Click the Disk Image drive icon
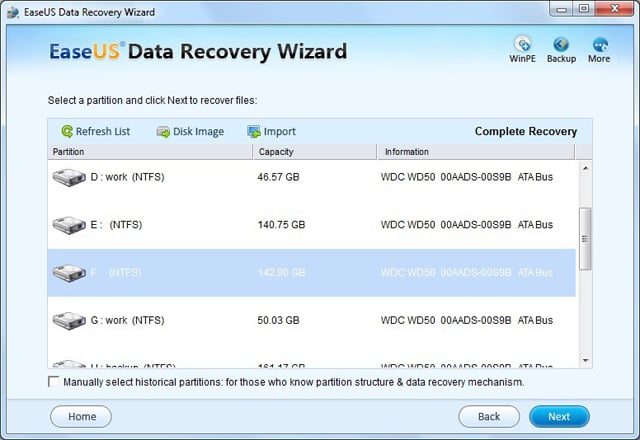This screenshot has width=640, height=440. click(163, 132)
